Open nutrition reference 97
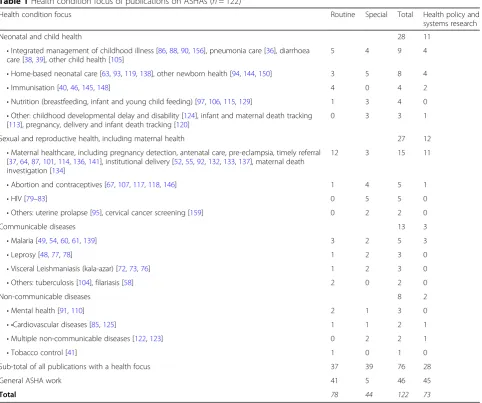The width and height of the screenshot is (482, 403). (x=201, y=102)
